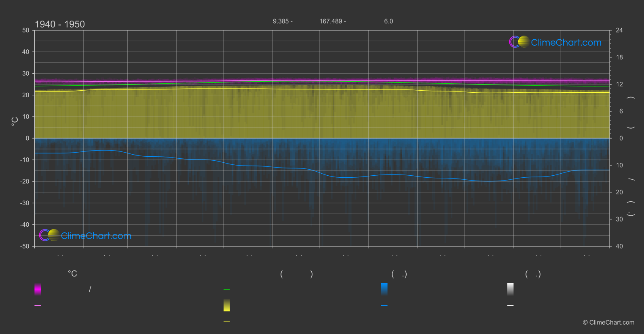The image size is (644, 334).
Task: Click the rotated '°C' left axis label
Action: 15,121
